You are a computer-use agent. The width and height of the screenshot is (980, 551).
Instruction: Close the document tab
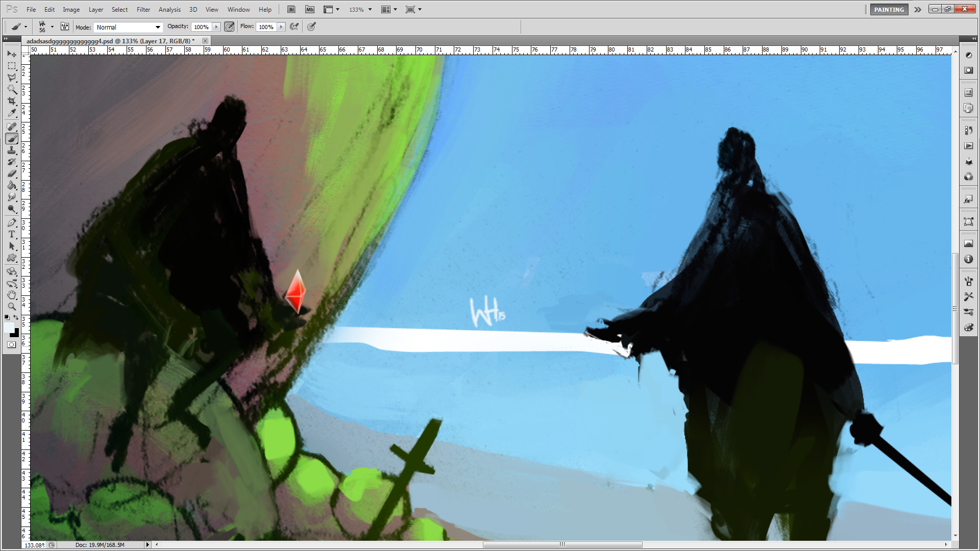[205, 41]
